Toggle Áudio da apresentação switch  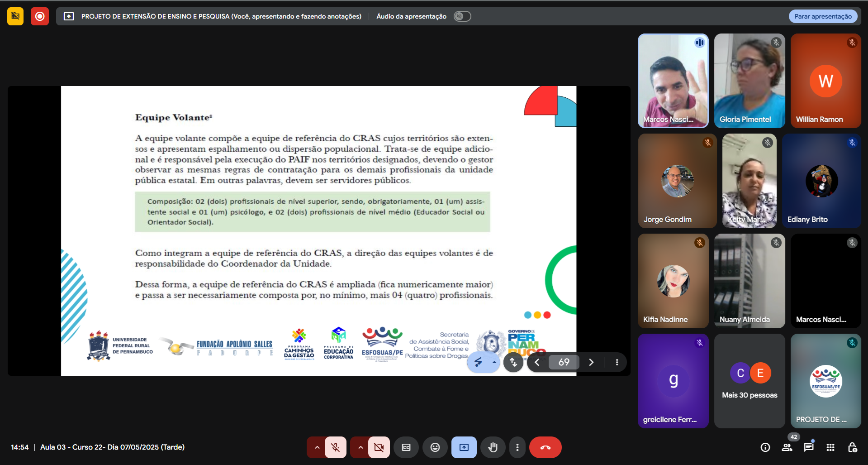(x=462, y=16)
